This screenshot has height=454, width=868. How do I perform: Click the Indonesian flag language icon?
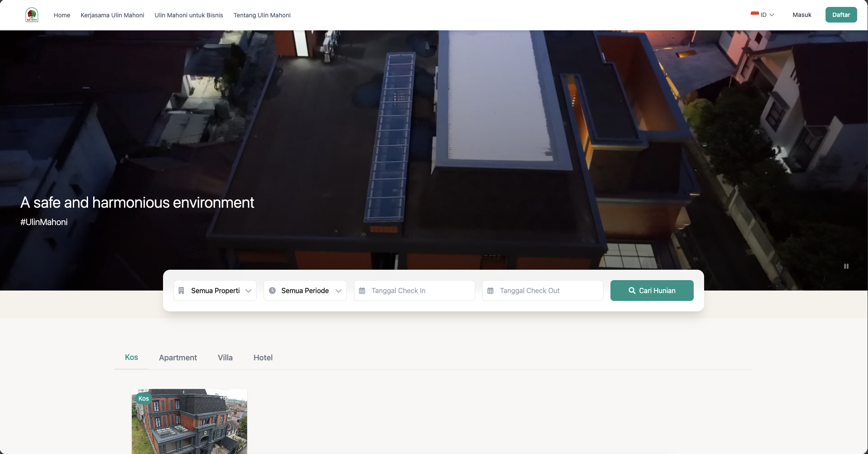pos(755,15)
